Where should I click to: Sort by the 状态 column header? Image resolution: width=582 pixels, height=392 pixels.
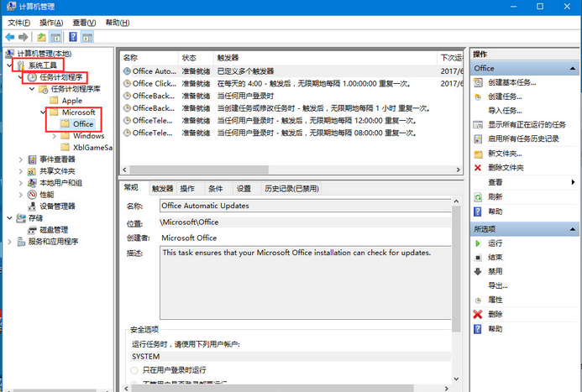(196, 58)
